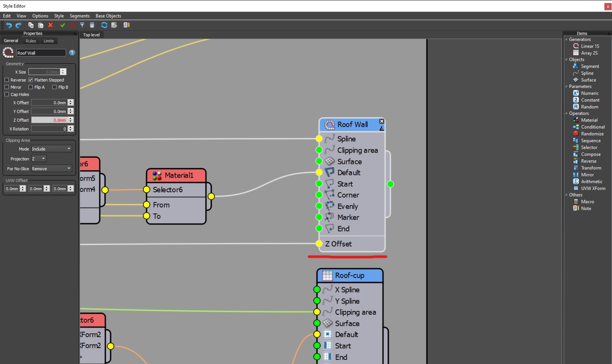Click the grey export toolbar icon
The width and height of the screenshot is (612, 364).
click(x=114, y=25)
